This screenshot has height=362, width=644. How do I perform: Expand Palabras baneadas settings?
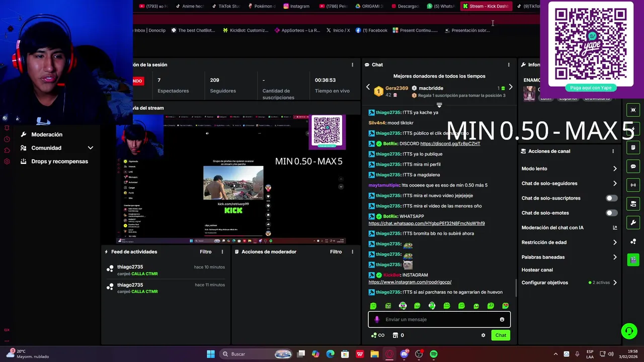pyautogui.click(x=615, y=257)
